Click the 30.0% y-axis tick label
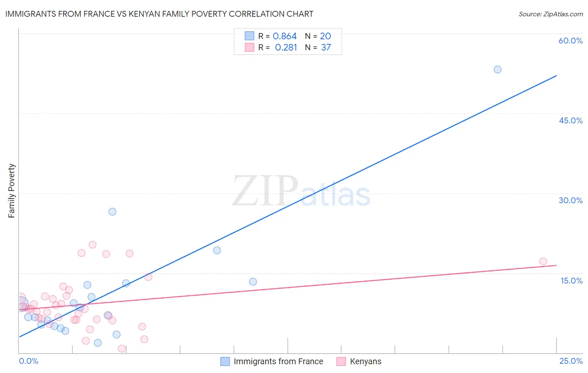588x373 pixels. 570,200
